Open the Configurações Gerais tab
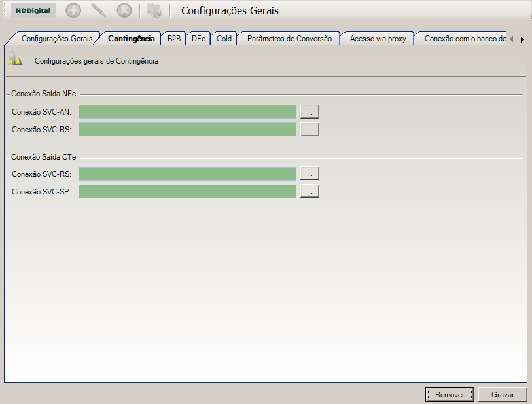Screen dimensions: 532x404 [57, 39]
